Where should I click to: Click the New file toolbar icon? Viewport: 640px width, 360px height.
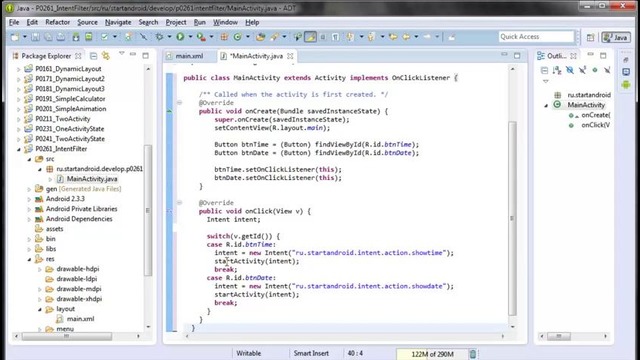point(15,37)
